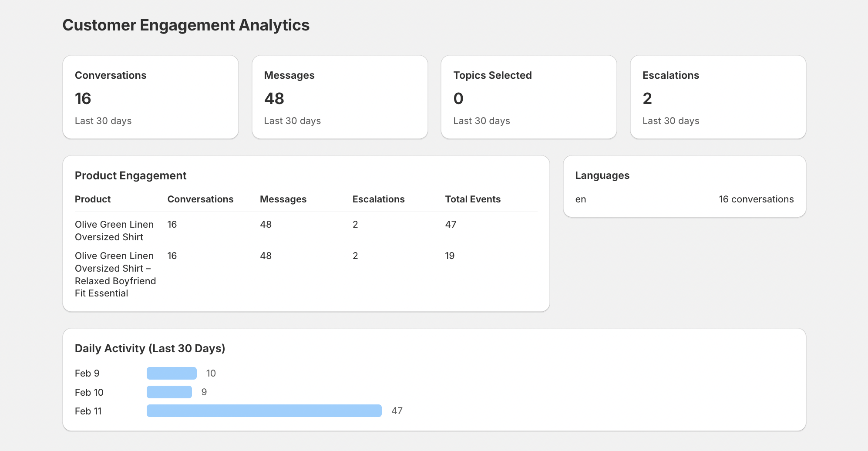Sort by the Total Events column header
Viewport: 868px width, 451px height.
[472, 199]
